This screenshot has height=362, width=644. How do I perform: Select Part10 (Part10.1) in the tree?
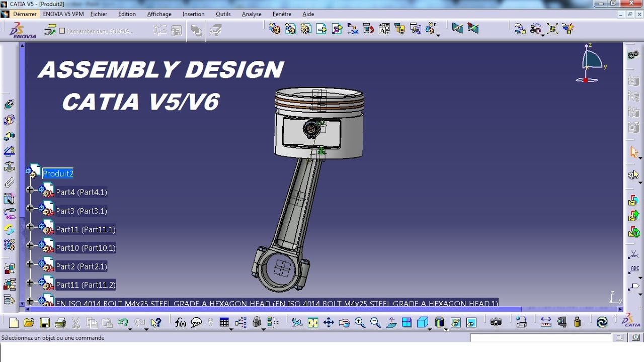(x=86, y=248)
